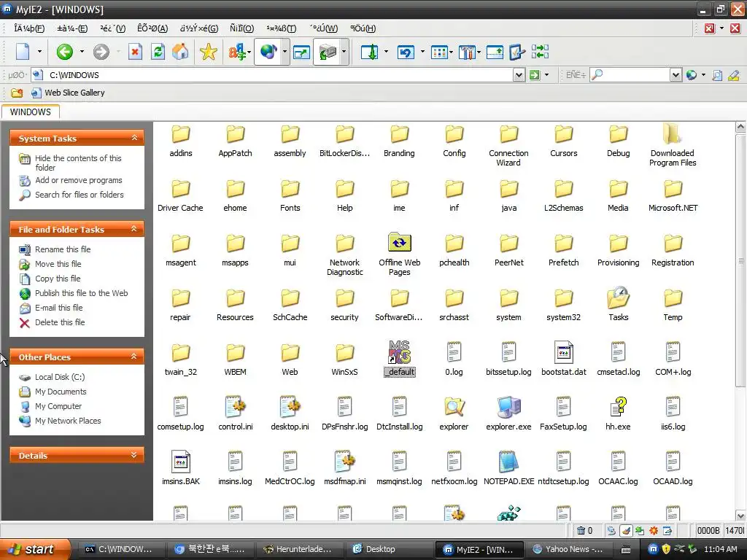The image size is (747, 560).
Task: Open the menu ending in (T)
Action: [281, 28]
